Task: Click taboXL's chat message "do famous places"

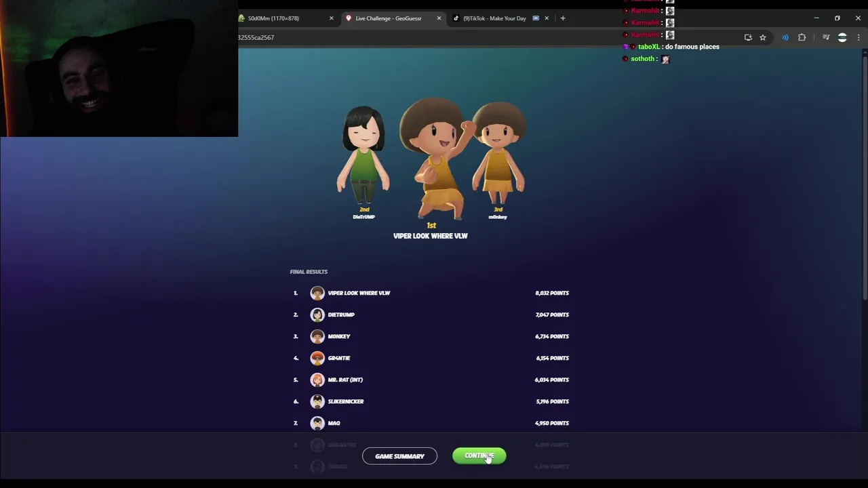Action: coord(692,47)
